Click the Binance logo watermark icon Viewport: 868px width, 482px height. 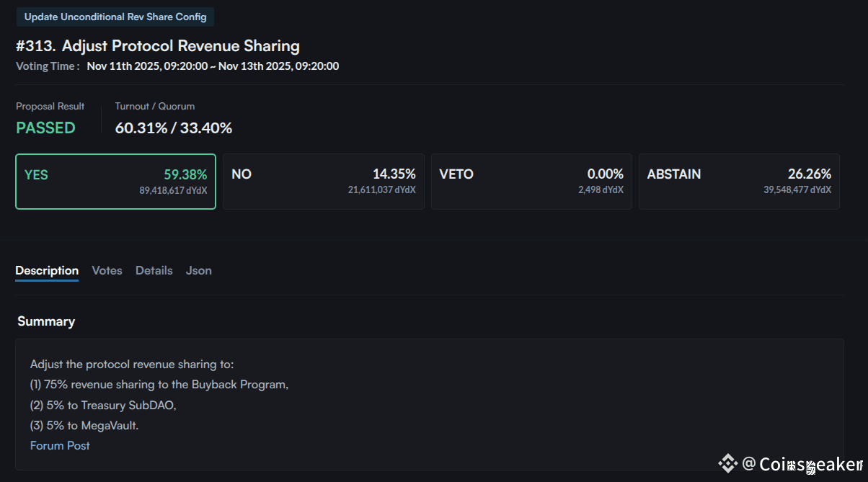tap(728, 463)
